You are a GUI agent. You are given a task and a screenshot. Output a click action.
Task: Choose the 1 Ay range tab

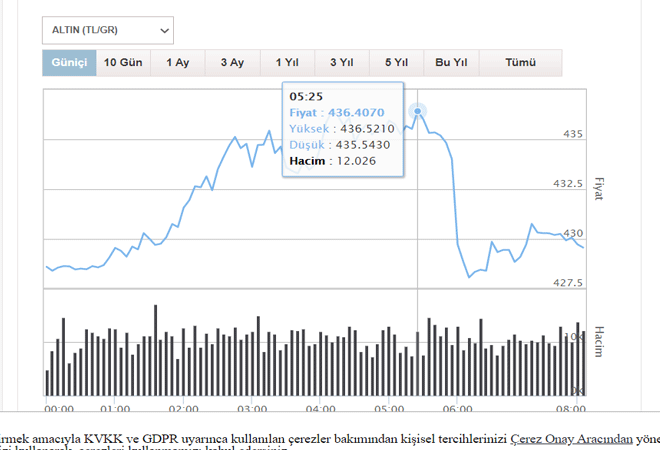pos(178,63)
